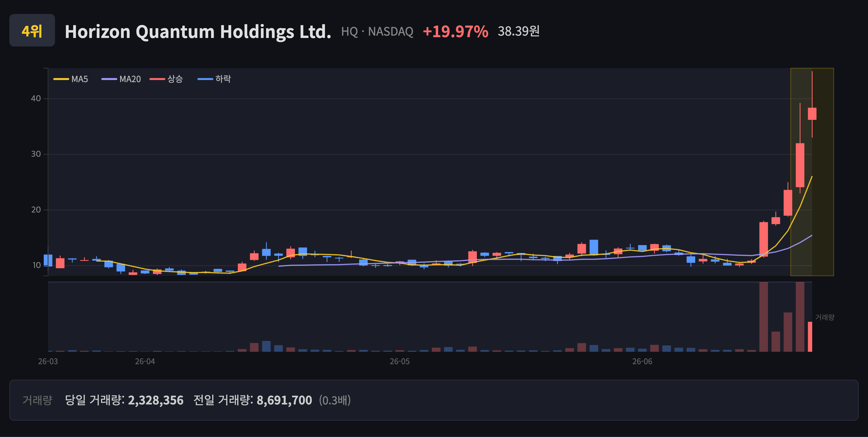Click the 거래량 label beside the volume chart
The height and width of the screenshot is (437, 868).
[x=825, y=317]
